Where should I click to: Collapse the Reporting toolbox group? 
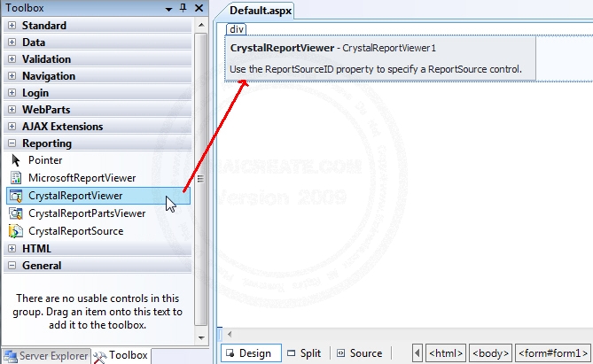pos(12,143)
